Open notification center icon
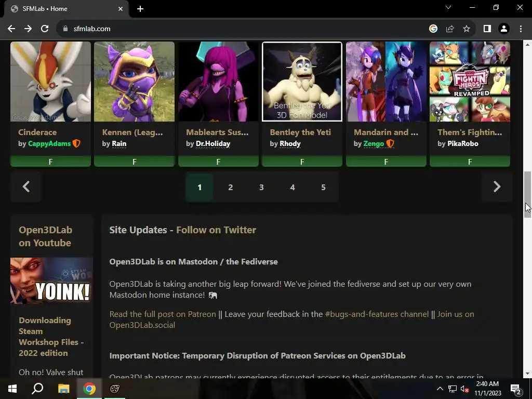Screen dimensions: 532x399 (515, 389)
